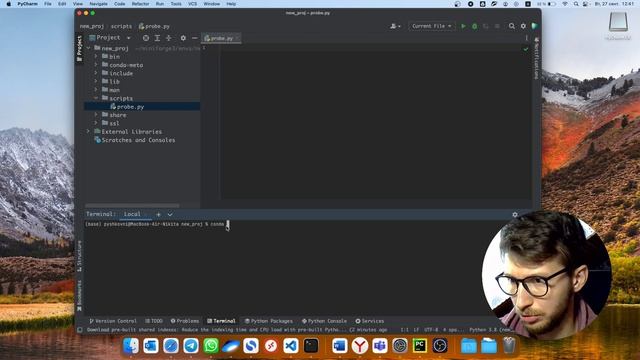This screenshot has width=640, height=360.
Task: Open the user account icon in the toolbar
Action: (395, 26)
